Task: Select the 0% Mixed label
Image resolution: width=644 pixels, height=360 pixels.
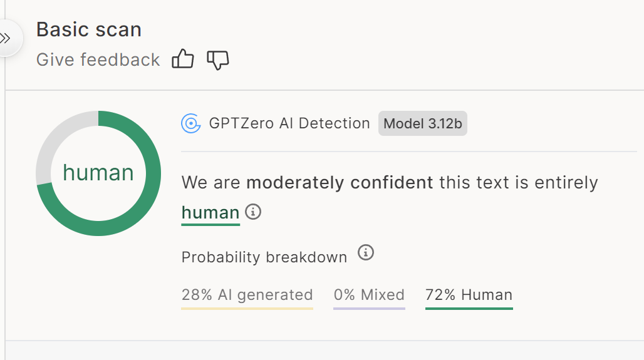Action: 369,295
